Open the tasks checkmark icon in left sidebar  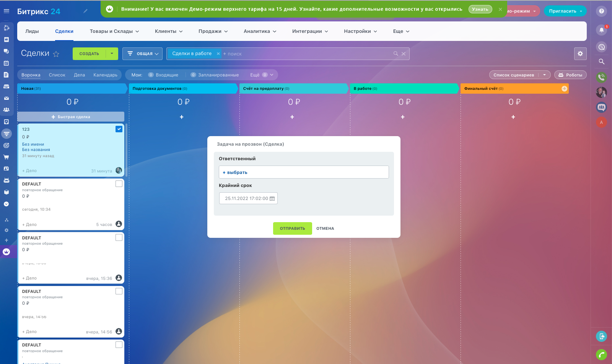(6, 122)
